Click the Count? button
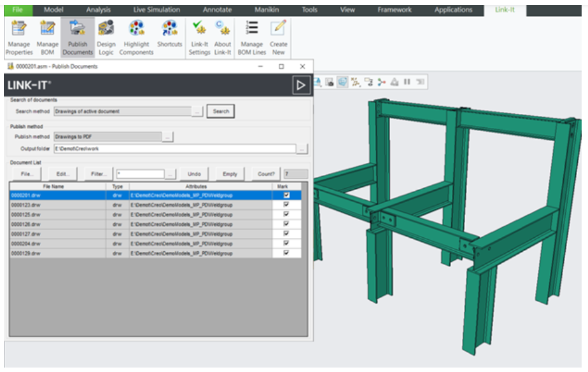This screenshot has width=588, height=372. point(266,174)
